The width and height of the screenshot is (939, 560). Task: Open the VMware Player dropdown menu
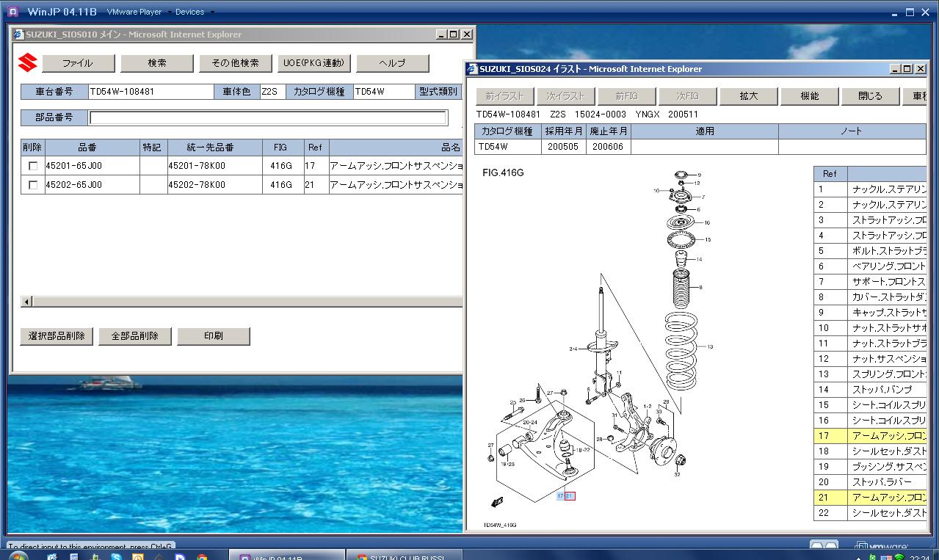point(139,12)
